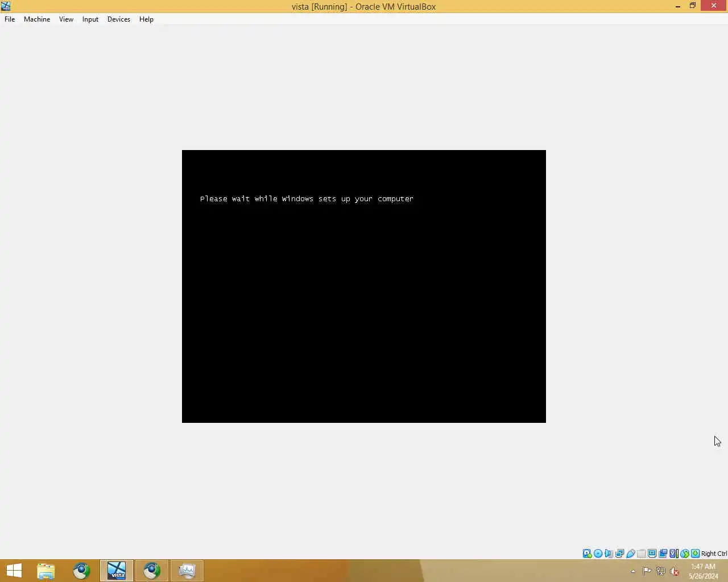This screenshot has width=728, height=582.
Task: Open the Windows Start button
Action: 14,571
